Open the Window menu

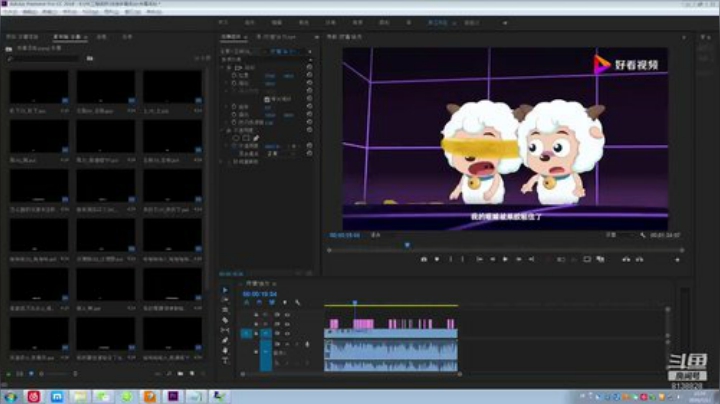click(x=133, y=11)
